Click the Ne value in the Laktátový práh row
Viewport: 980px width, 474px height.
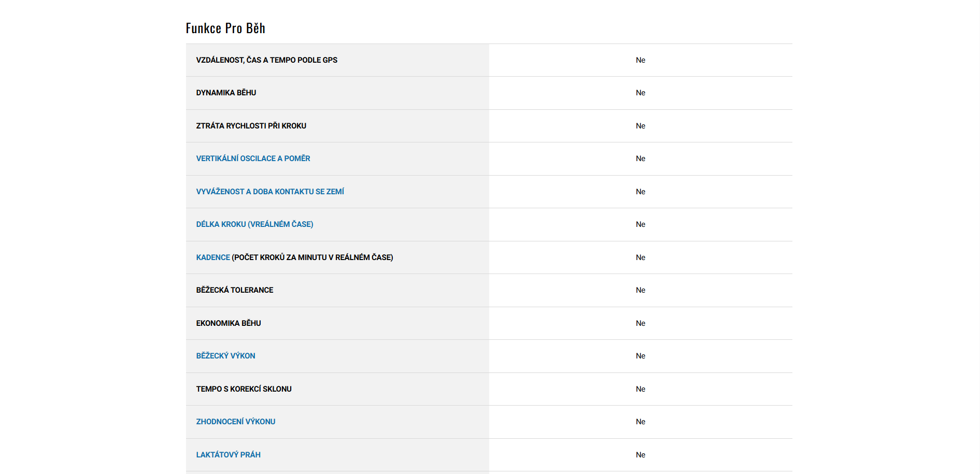[641, 455]
